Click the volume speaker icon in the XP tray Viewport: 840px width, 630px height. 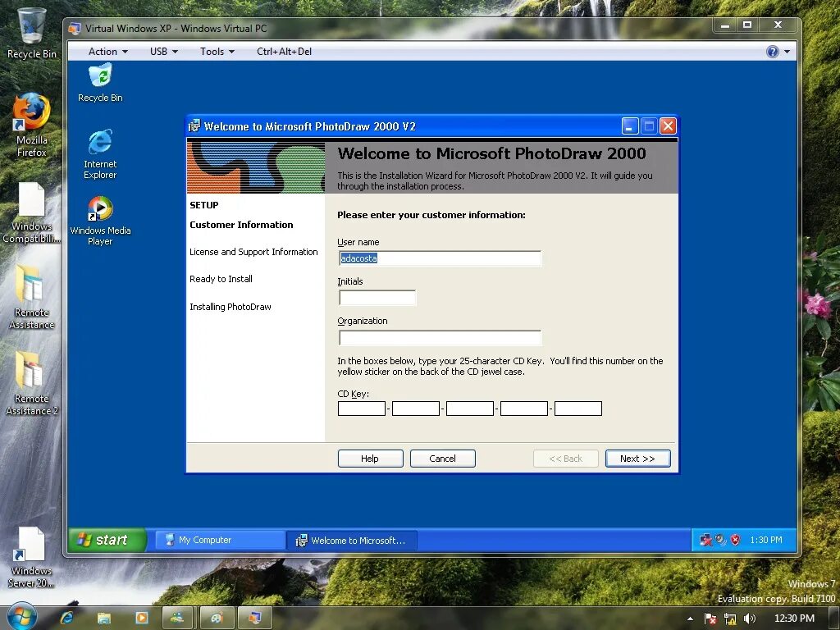click(x=719, y=539)
